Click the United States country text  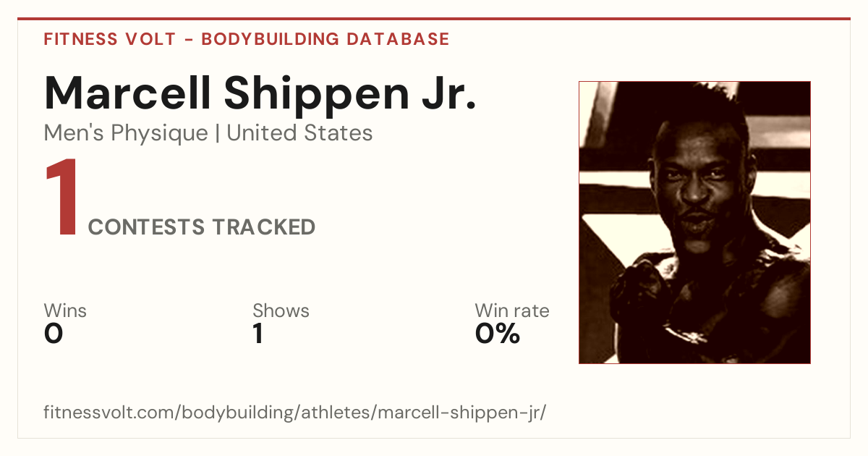pyautogui.click(x=299, y=133)
